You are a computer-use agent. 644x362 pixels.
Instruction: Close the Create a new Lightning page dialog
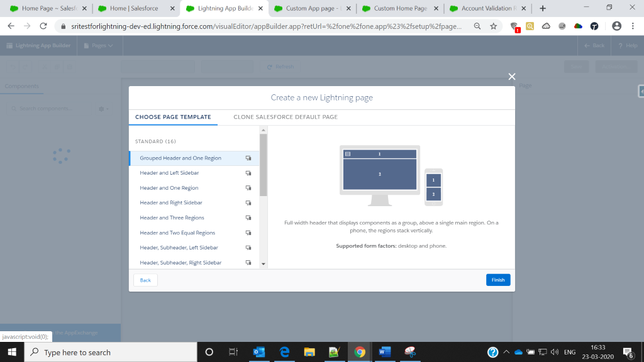[x=512, y=77]
